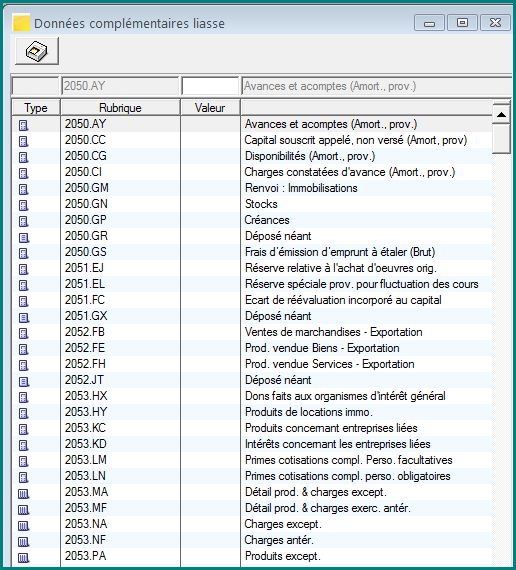Click the empty value input field
Image resolution: width=516 pixels, height=570 pixels.
tap(210, 86)
